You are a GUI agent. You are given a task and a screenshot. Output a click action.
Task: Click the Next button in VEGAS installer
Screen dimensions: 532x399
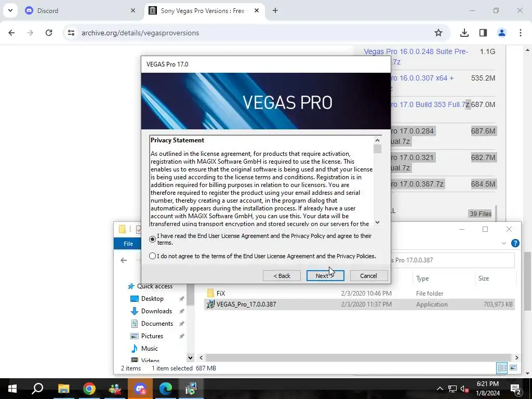point(325,276)
